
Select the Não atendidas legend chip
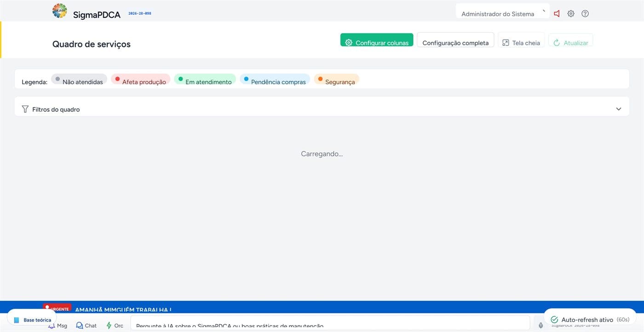79,80
